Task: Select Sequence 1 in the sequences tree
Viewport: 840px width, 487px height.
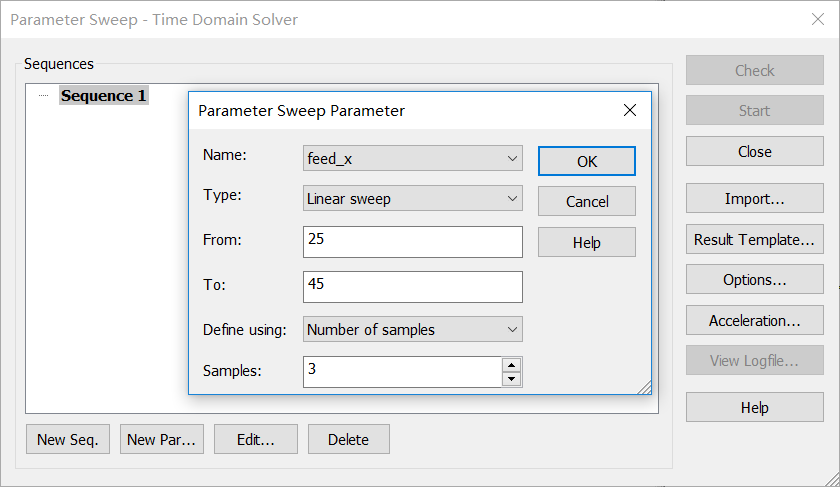Action: (x=103, y=96)
